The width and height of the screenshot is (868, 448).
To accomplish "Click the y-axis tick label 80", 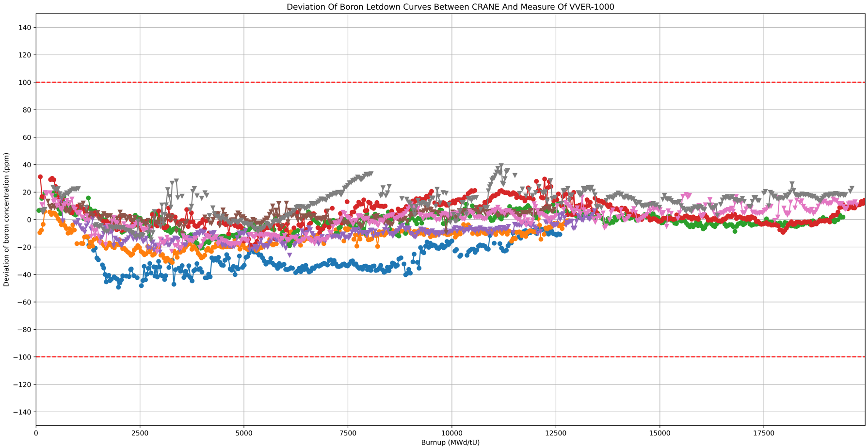I will (27, 110).
